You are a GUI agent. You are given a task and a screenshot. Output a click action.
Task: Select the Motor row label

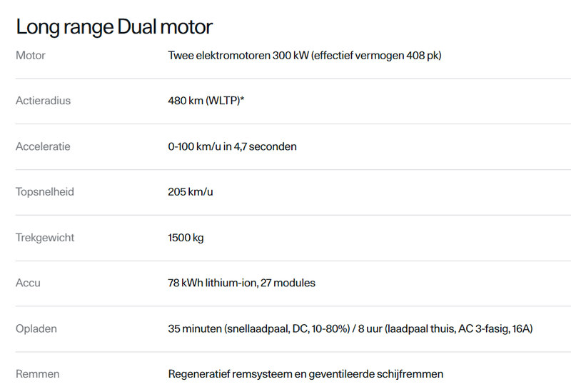point(31,56)
